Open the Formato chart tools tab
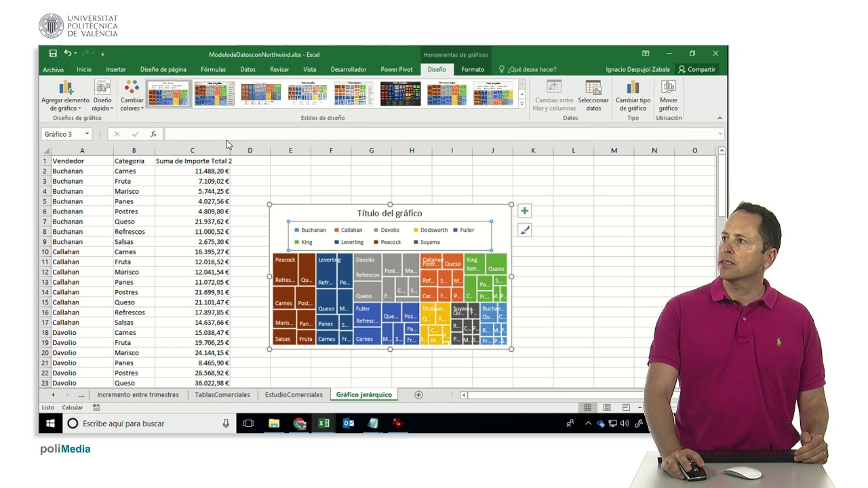The width and height of the screenshot is (868, 488). point(473,69)
